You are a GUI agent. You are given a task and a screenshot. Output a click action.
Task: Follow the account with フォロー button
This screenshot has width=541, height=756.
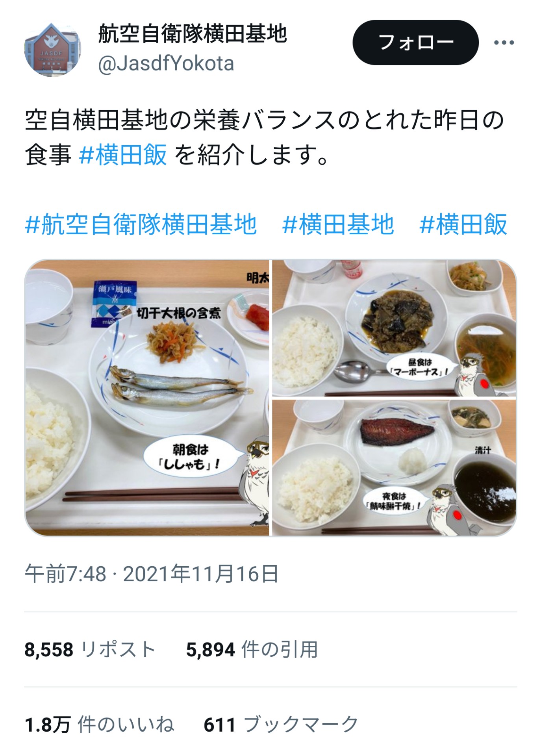(415, 43)
